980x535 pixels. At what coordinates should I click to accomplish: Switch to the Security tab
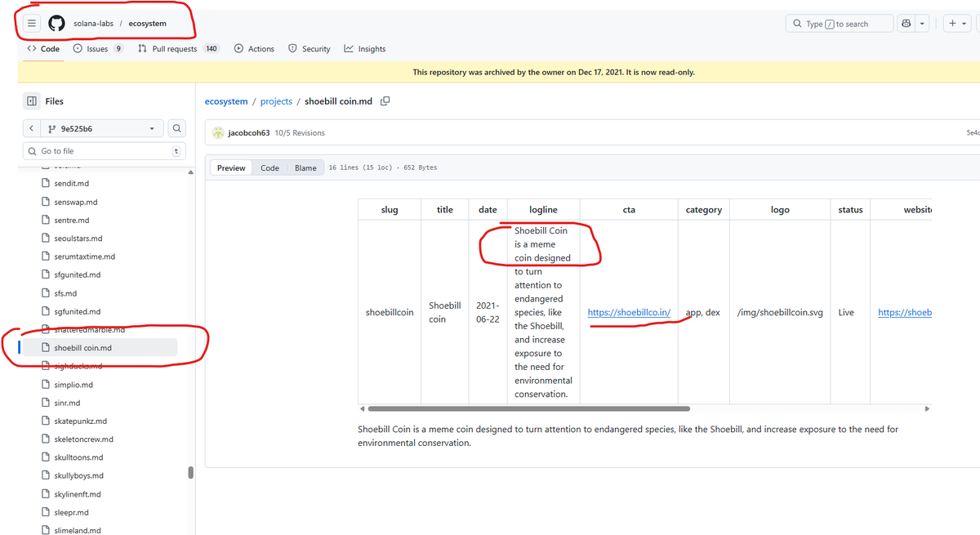[x=310, y=49]
